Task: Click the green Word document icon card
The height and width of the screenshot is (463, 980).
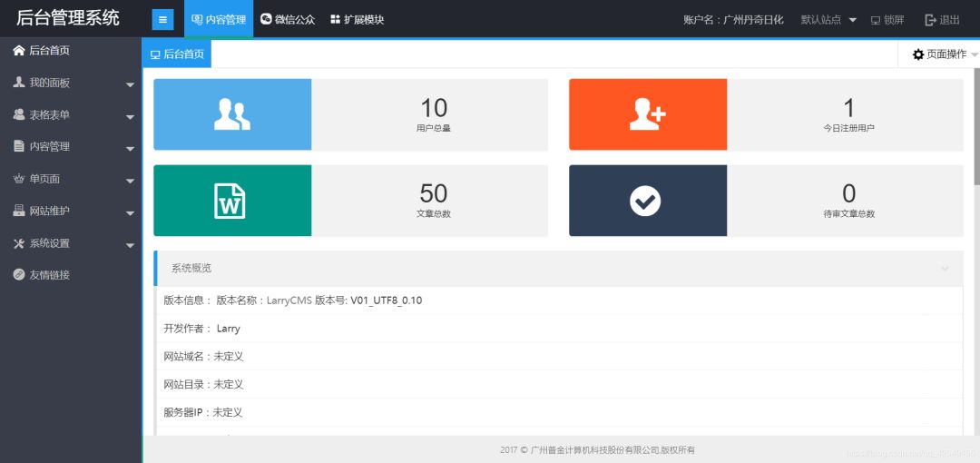Action: click(232, 201)
